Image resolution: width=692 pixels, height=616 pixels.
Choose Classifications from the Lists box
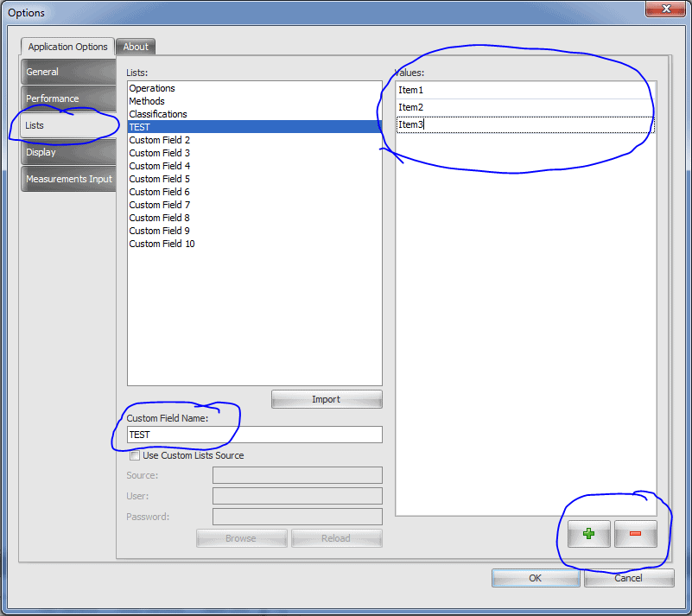pyautogui.click(x=158, y=114)
